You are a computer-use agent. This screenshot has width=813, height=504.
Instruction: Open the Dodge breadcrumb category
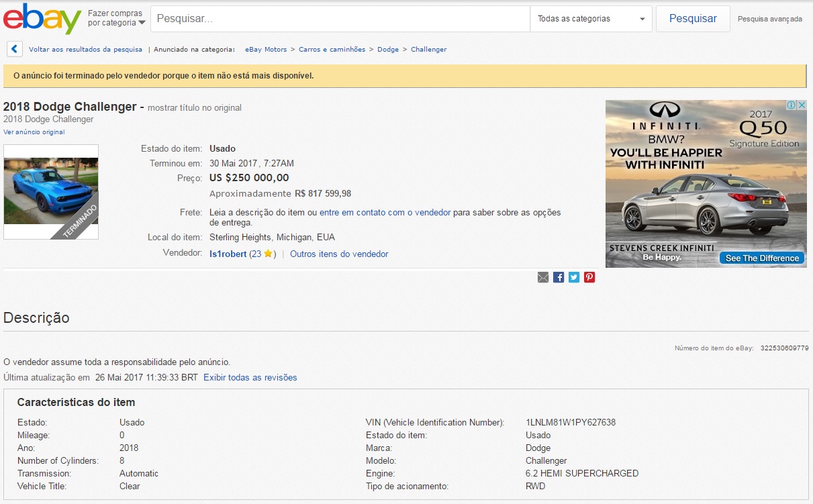(x=388, y=49)
